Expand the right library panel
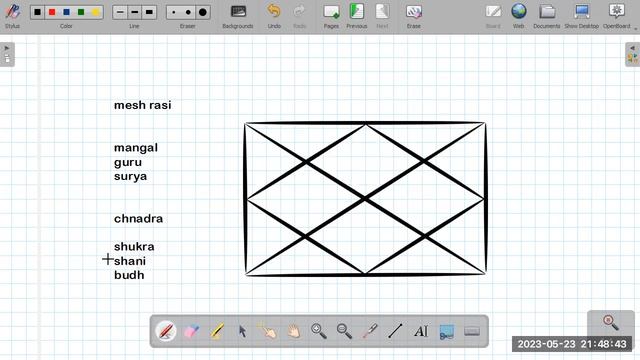This screenshot has width=640, height=360. coord(632,54)
